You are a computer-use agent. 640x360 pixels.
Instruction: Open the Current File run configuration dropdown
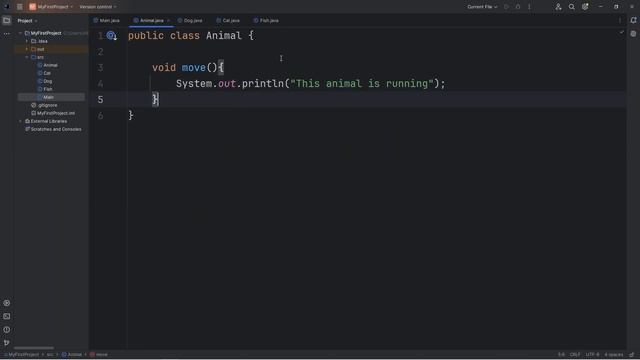pyautogui.click(x=482, y=7)
